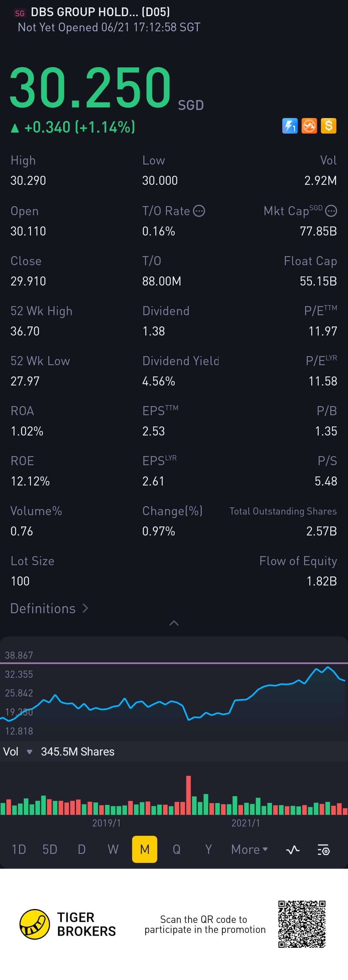Switch chart to the 5D timeframe
Image resolution: width=348 pixels, height=980 pixels.
coord(50,849)
